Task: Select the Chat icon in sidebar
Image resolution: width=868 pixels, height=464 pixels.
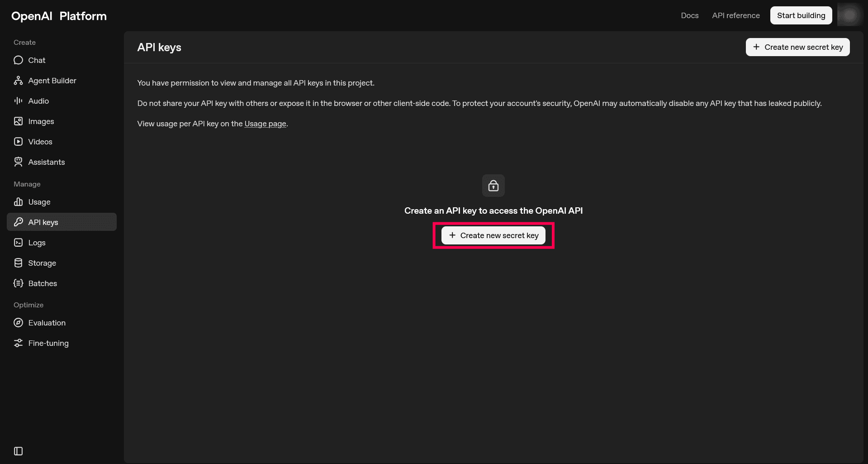Action: (18, 60)
